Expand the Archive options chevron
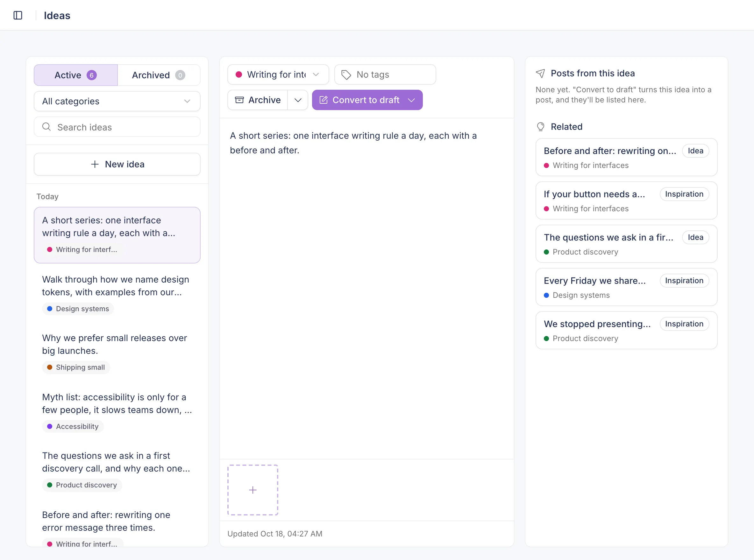 pos(298,100)
